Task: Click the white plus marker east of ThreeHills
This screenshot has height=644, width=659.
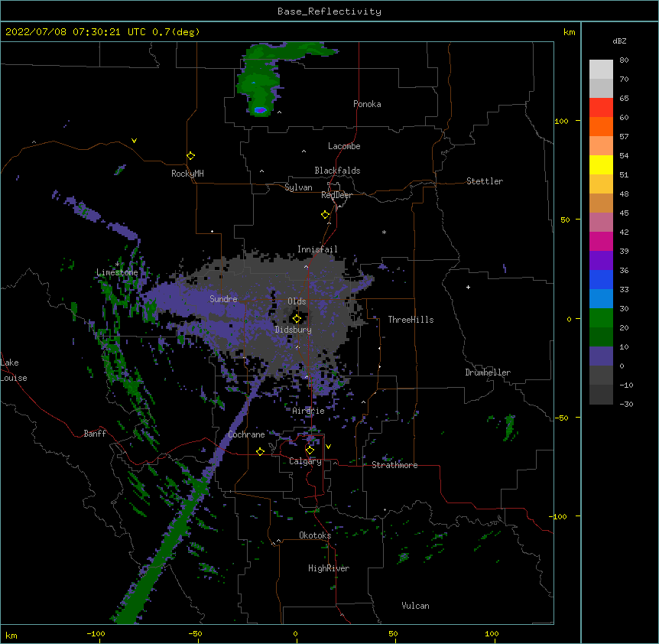Action: [468, 287]
